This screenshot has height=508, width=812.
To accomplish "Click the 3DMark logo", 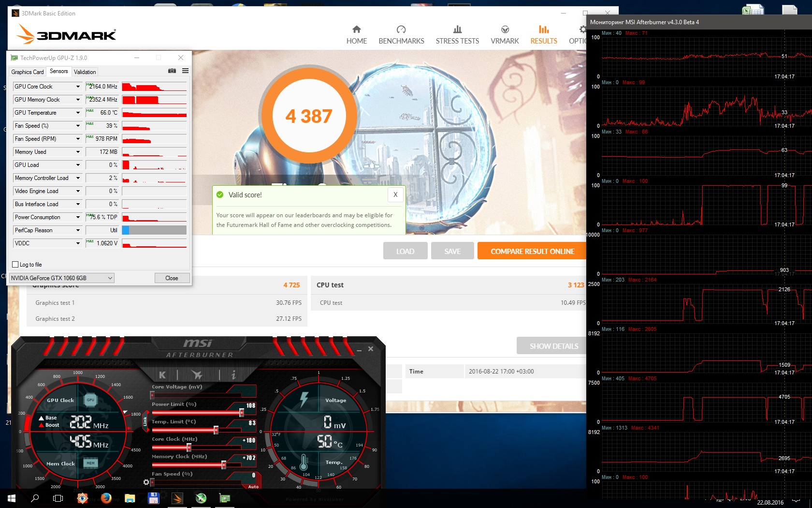I will pyautogui.click(x=66, y=34).
